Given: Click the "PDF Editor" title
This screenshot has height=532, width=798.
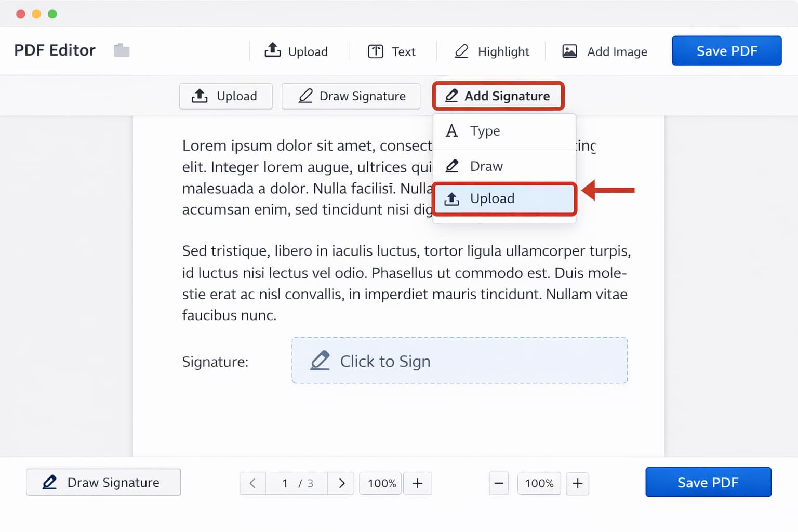Looking at the screenshot, I should click(x=55, y=50).
